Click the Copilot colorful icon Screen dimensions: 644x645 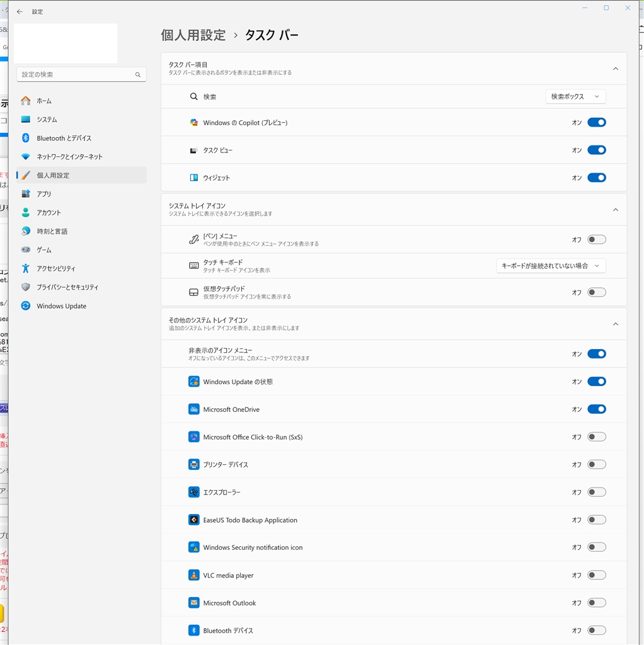tap(194, 123)
